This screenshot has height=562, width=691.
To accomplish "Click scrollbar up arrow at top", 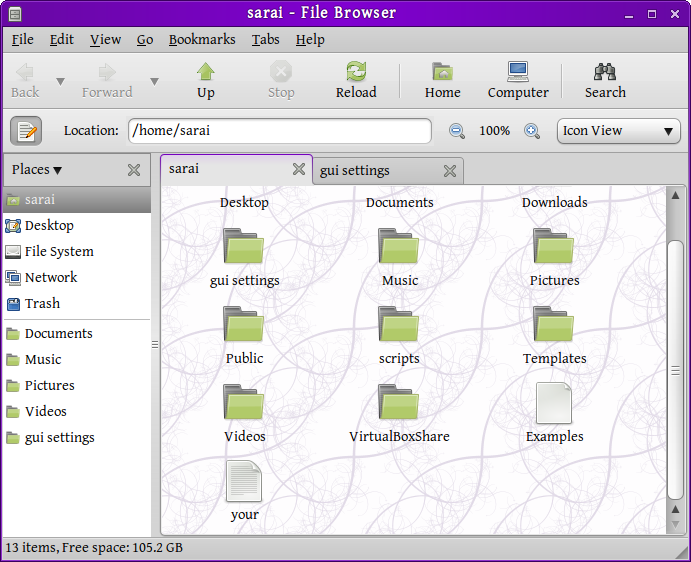I will [675, 195].
